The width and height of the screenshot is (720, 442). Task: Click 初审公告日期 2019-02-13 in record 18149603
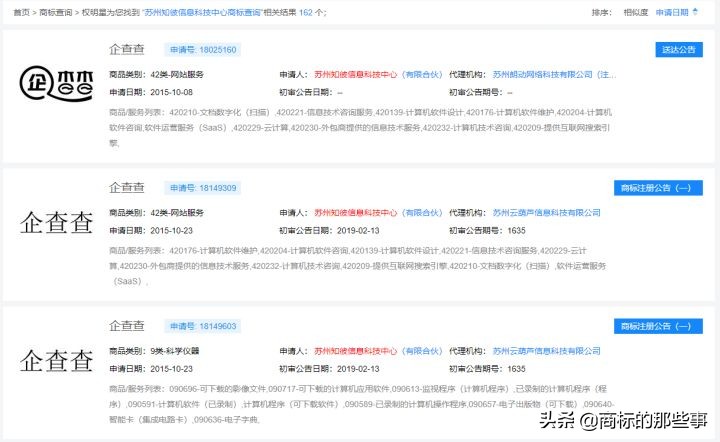tap(358, 369)
